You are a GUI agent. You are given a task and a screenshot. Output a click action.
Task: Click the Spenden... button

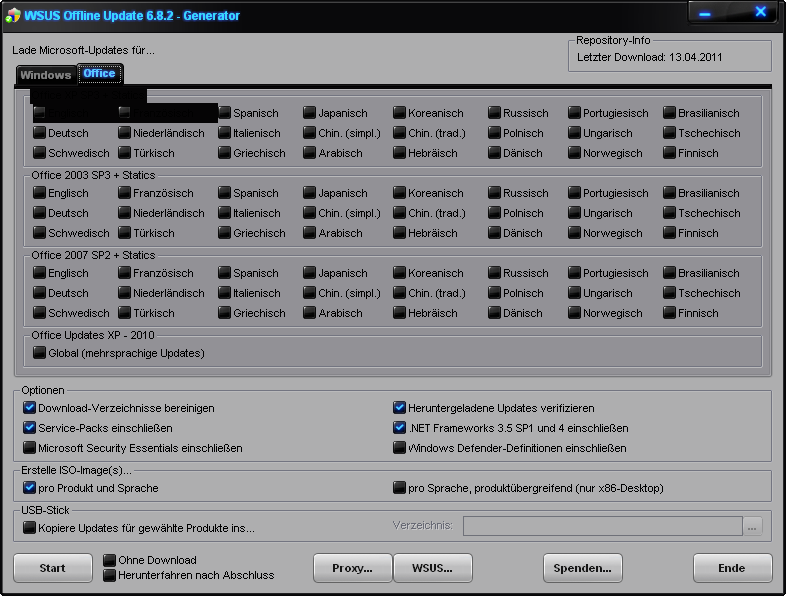582,568
